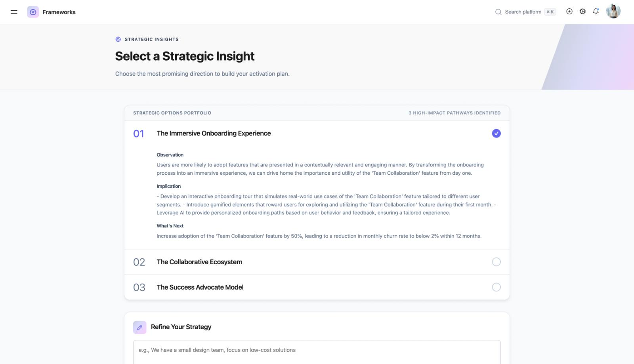
Task: Collapse The Immersive Onboarding Experience details
Action: 214,133
